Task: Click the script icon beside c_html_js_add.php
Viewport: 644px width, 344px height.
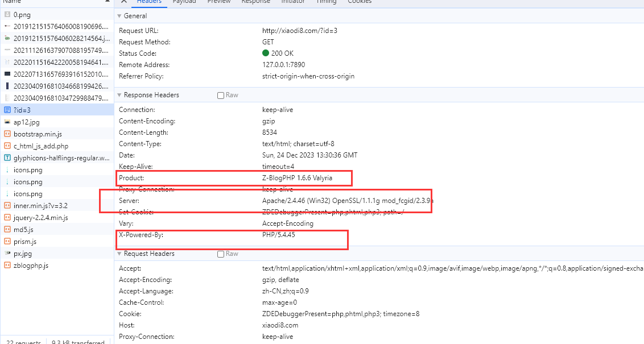Action: point(7,146)
